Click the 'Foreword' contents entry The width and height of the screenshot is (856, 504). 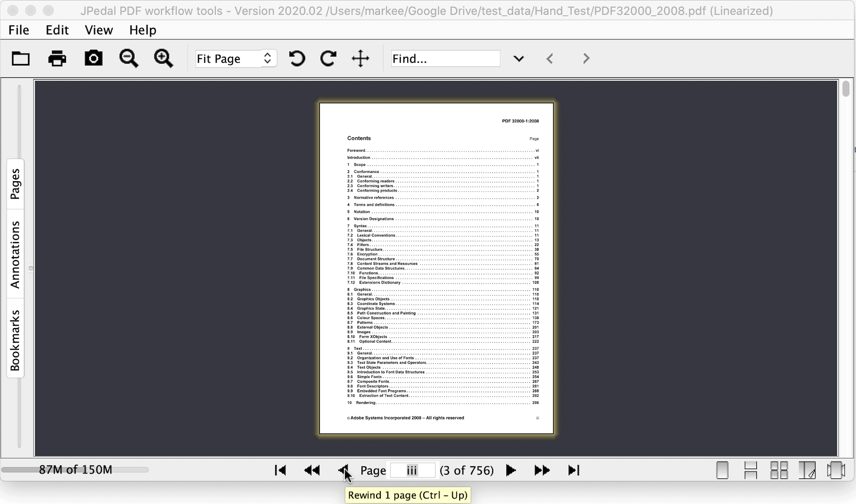(x=443, y=151)
